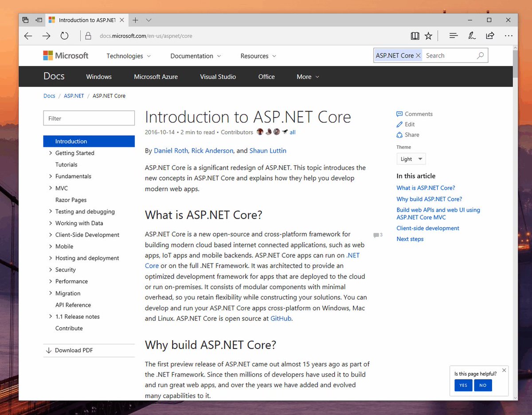532x415 pixels.
Task: Click the search magnifier icon
Action: [480, 55]
